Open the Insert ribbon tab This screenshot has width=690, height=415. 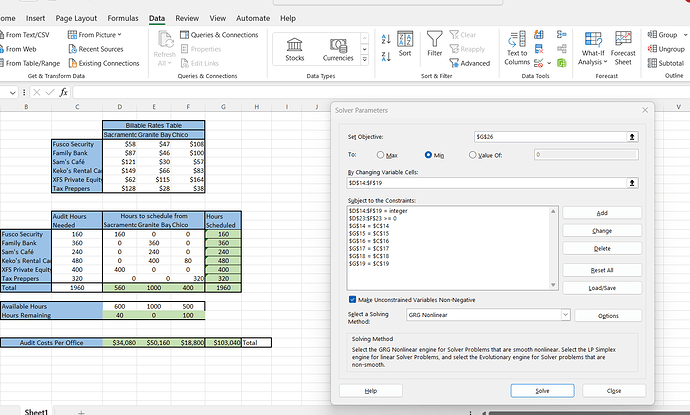(x=35, y=18)
